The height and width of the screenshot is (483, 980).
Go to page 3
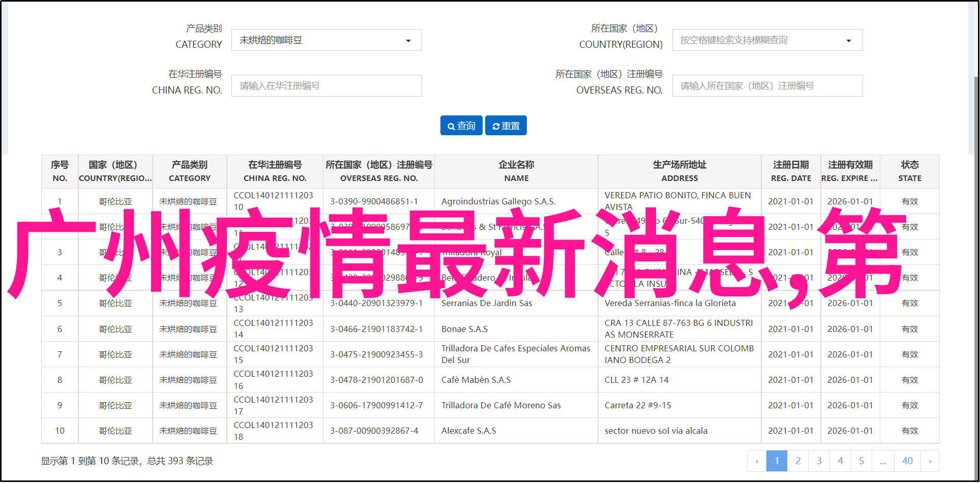click(x=819, y=461)
